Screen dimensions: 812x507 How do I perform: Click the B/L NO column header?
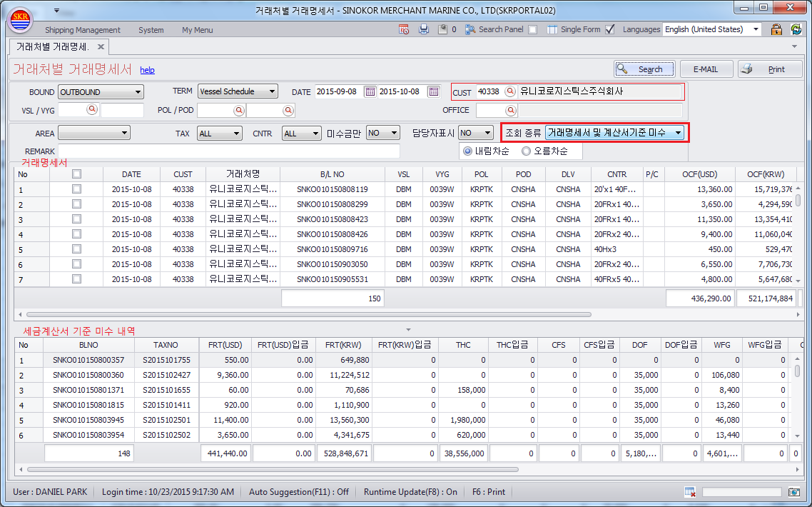(332, 174)
